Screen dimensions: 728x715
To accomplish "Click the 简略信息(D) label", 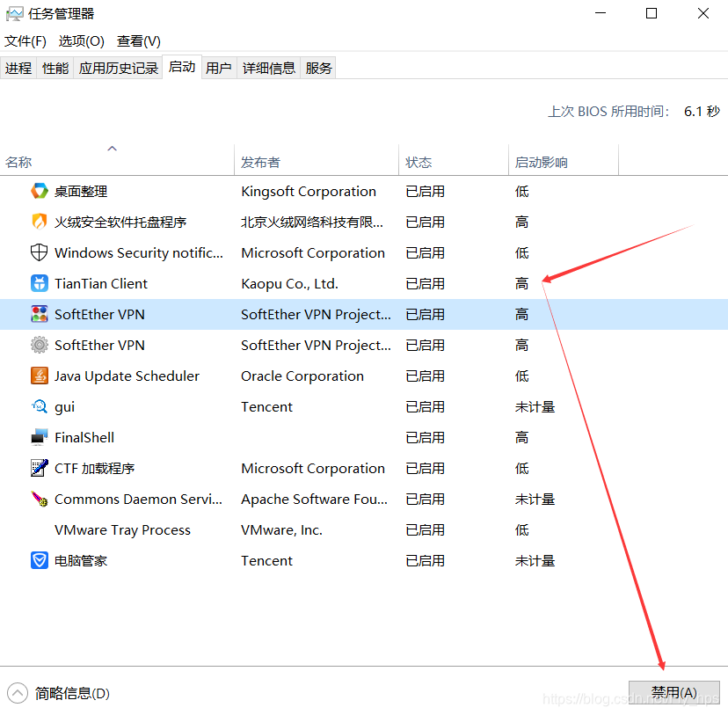I will point(72,693).
